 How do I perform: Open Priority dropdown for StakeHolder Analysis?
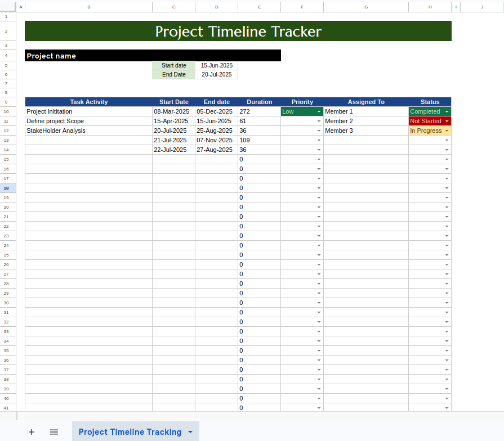point(319,130)
